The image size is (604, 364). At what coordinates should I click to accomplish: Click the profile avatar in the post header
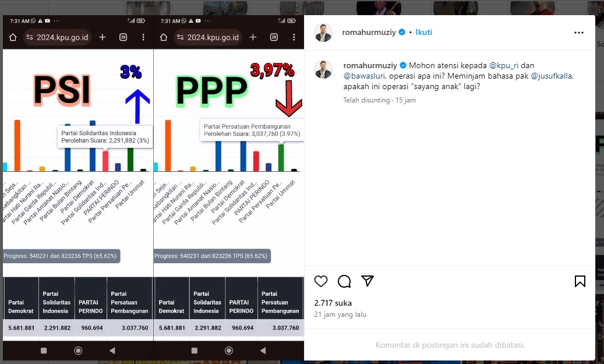click(x=323, y=33)
